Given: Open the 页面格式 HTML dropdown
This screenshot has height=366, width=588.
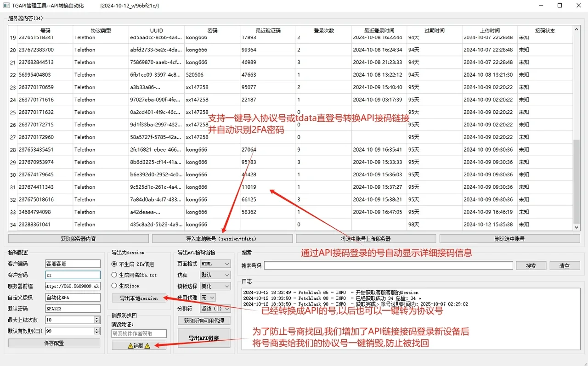Looking at the screenshot, I should (x=215, y=264).
